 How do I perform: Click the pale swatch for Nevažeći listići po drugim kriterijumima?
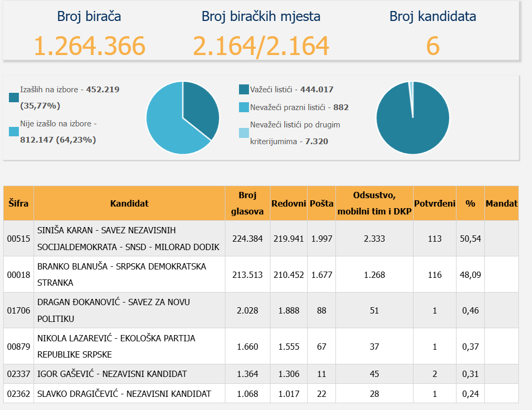[x=244, y=133]
